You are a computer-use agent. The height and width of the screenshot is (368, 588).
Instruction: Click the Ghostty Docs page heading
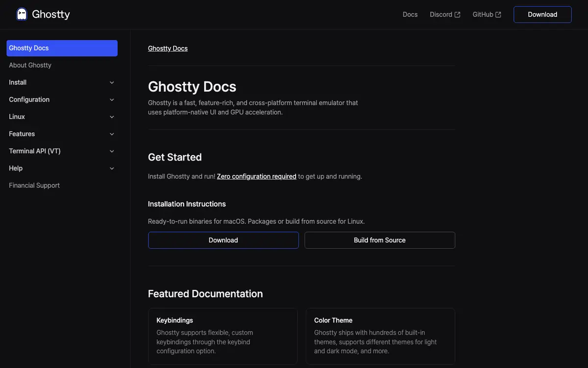(x=192, y=86)
